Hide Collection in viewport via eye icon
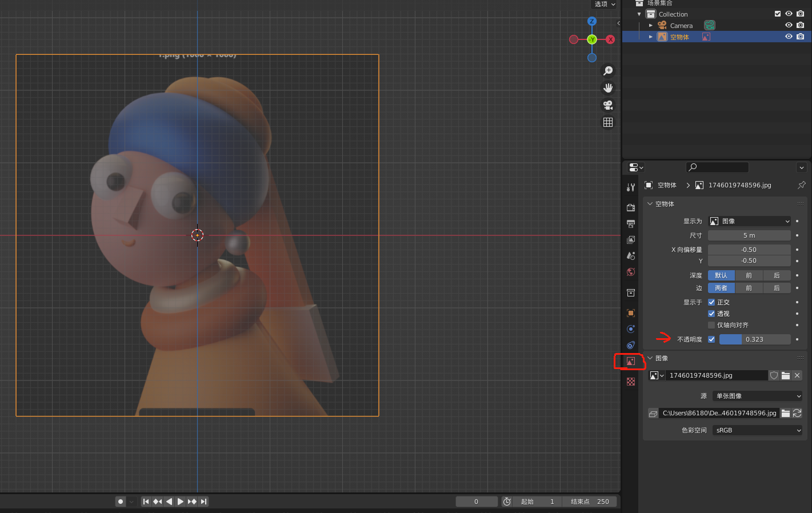 click(789, 14)
